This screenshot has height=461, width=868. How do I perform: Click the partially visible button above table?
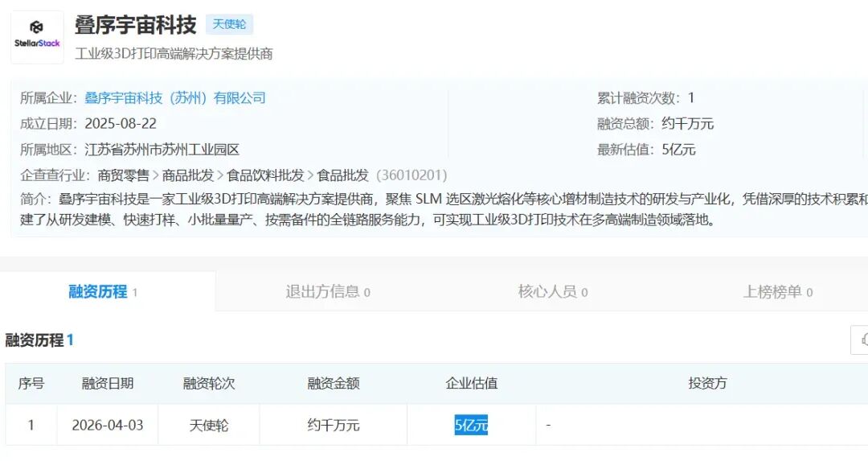tap(860, 340)
